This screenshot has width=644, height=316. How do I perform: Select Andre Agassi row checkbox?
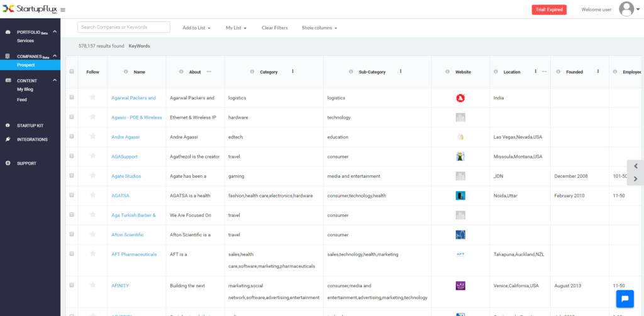[x=72, y=136]
